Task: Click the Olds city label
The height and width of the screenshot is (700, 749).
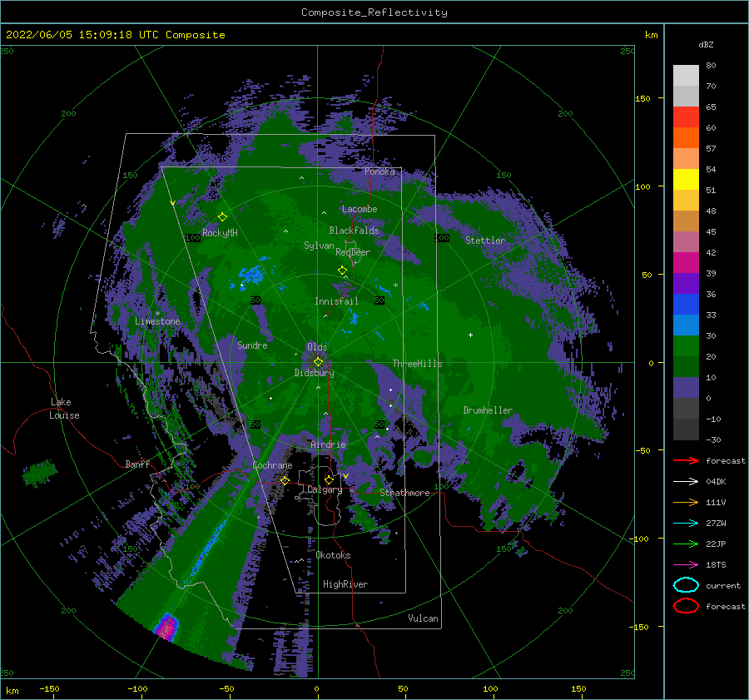Action: [x=317, y=347]
